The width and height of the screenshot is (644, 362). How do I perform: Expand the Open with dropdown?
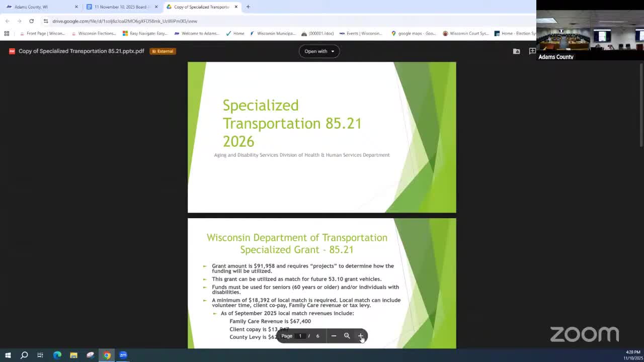[x=319, y=51]
